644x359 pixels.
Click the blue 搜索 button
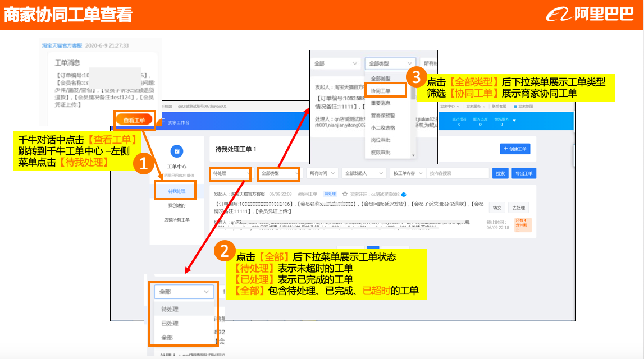pos(500,173)
